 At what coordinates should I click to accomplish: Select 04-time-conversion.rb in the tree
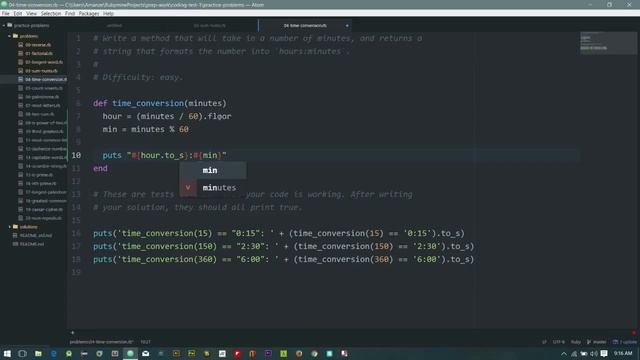coord(45,79)
